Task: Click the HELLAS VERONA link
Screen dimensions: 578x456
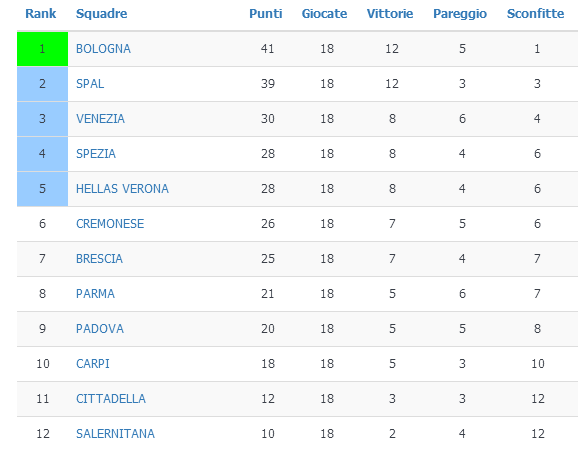Action: pyautogui.click(x=122, y=189)
